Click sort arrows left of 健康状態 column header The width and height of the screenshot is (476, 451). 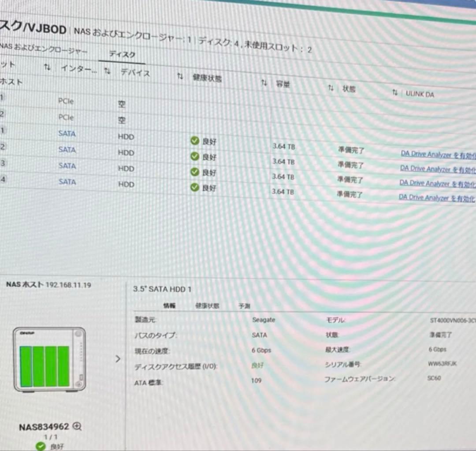coord(180,76)
